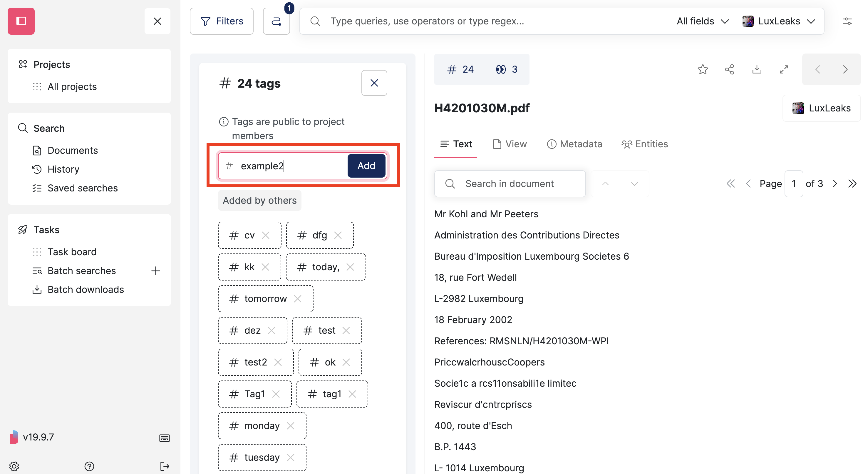Go to the last page of the document
868x474 pixels.
click(x=852, y=183)
